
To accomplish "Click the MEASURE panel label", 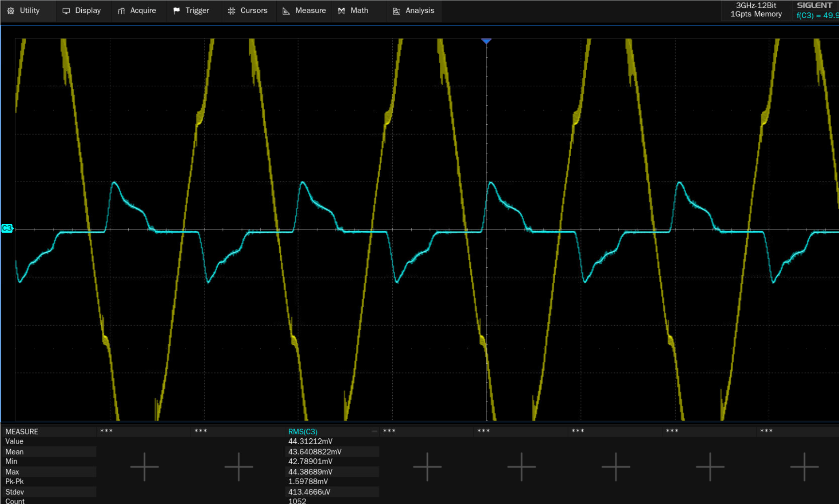I will pyautogui.click(x=22, y=432).
